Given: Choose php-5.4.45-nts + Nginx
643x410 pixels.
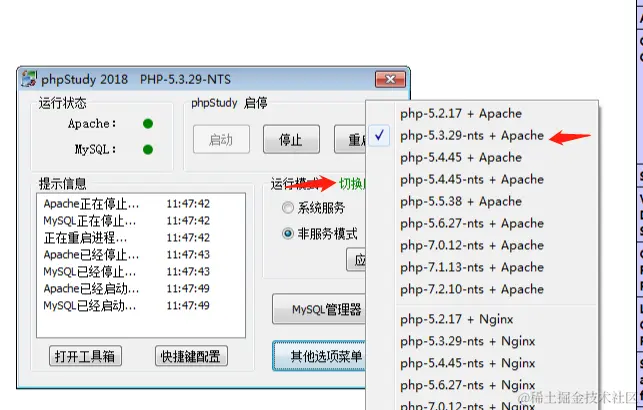Looking at the screenshot, I should 482,363.
